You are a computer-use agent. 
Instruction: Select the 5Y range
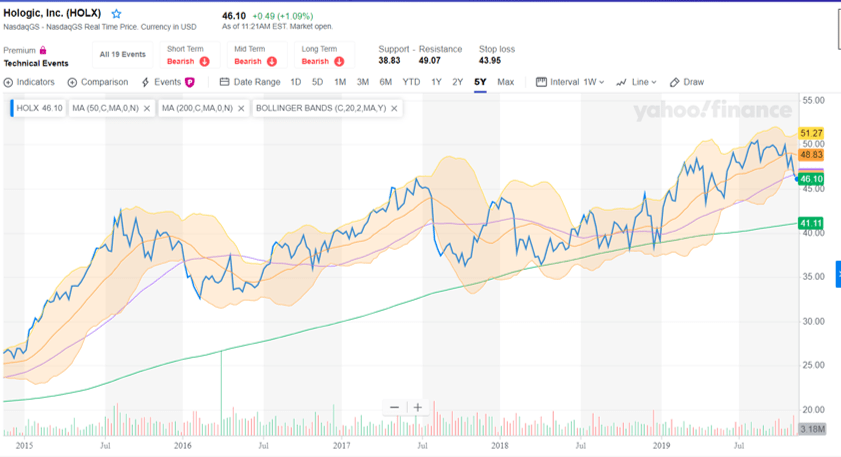480,82
